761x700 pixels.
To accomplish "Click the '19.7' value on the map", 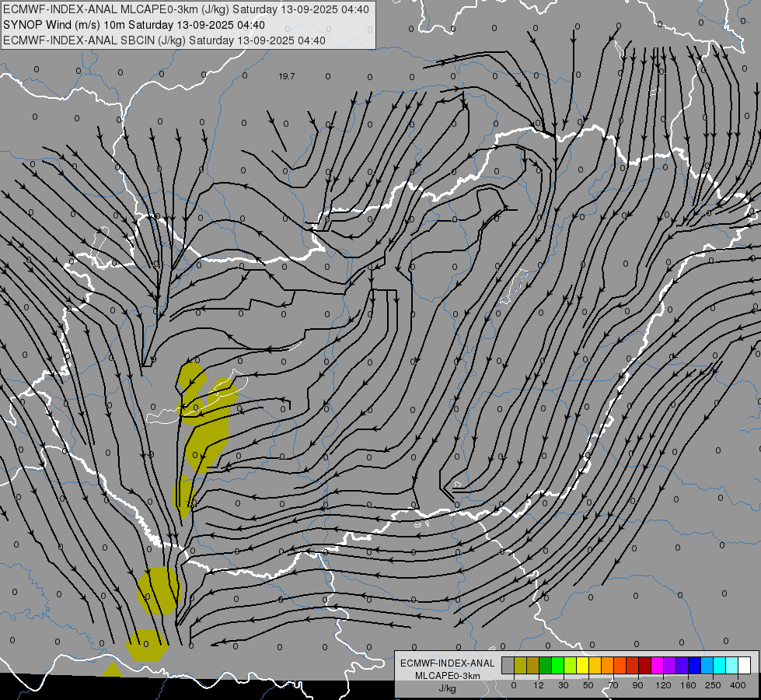I will click(x=287, y=76).
